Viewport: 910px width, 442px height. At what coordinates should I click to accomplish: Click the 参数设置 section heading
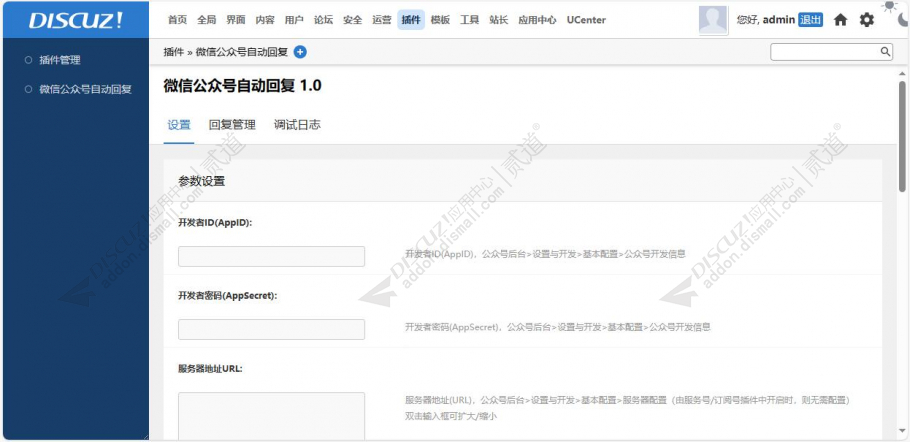(x=201, y=181)
